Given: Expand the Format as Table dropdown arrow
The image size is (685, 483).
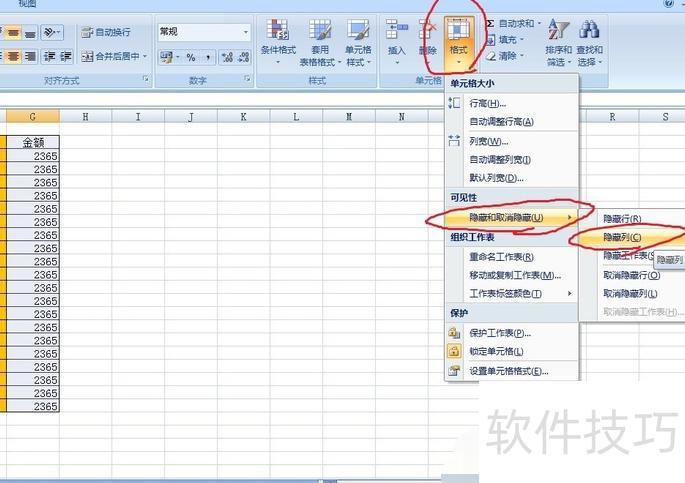Looking at the screenshot, I should 339,62.
